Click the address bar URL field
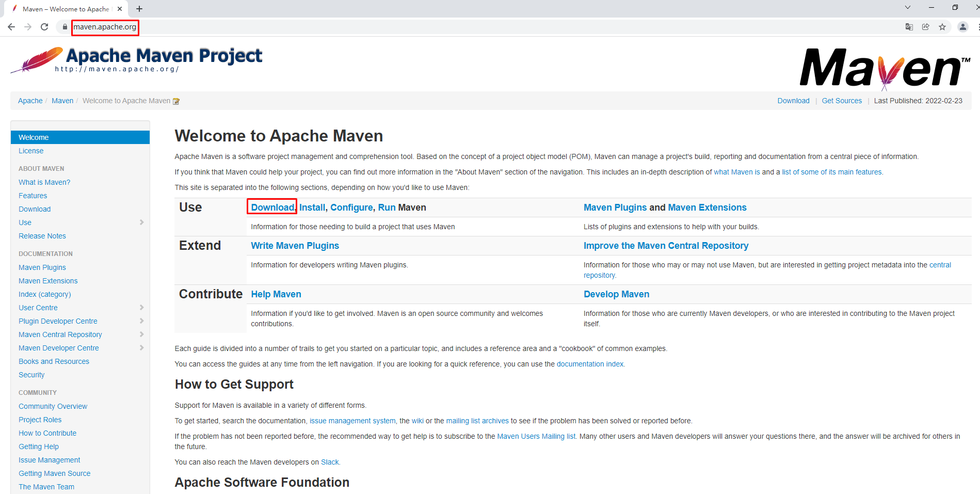This screenshot has height=494, width=980. pos(105,27)
